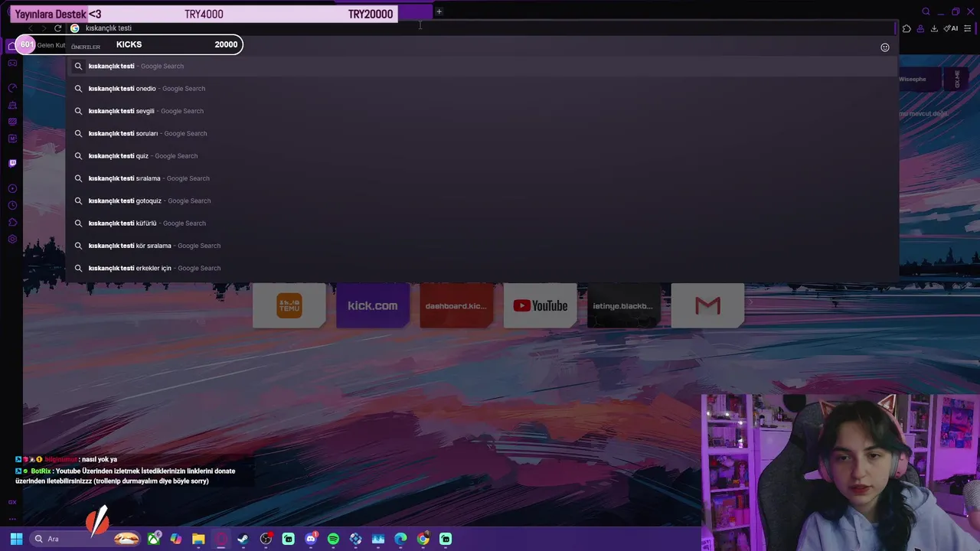Select suggestion 'kıskançlık testi onedio'
980x551 pixels.
(482, 89)
